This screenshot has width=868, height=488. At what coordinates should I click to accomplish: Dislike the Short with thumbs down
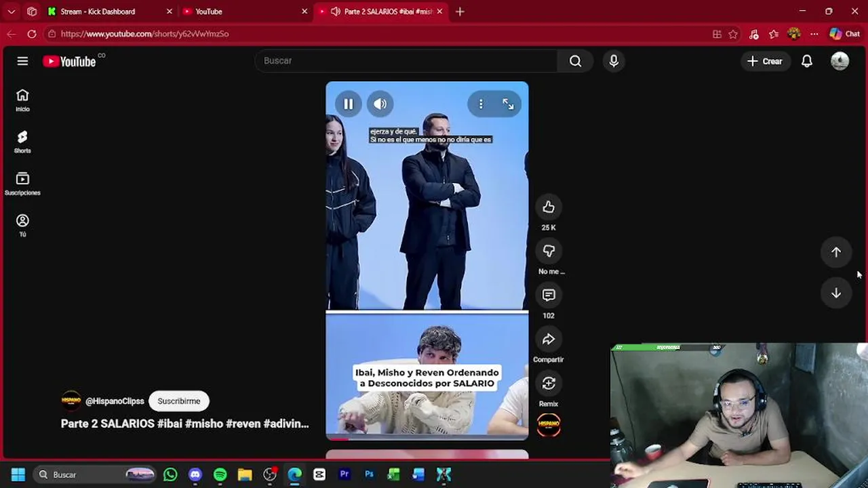[549, 251]
